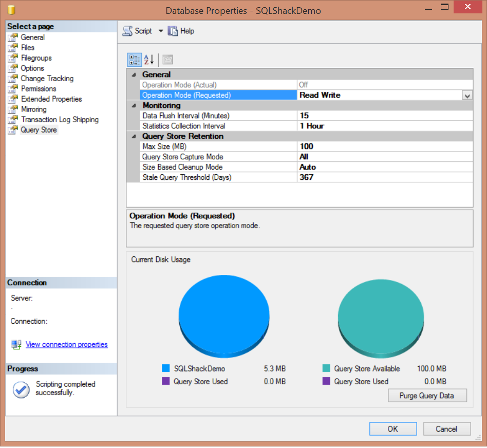Collapse the Monitoring category
This screenshot has height=448, width=487.
pos(134,105)
